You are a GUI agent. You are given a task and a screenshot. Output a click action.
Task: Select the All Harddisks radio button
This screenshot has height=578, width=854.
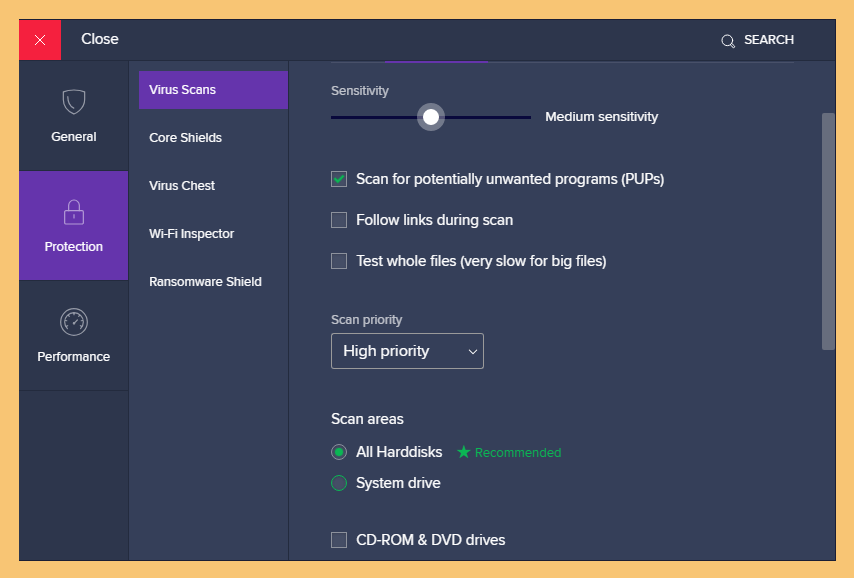tap(339, 452)
